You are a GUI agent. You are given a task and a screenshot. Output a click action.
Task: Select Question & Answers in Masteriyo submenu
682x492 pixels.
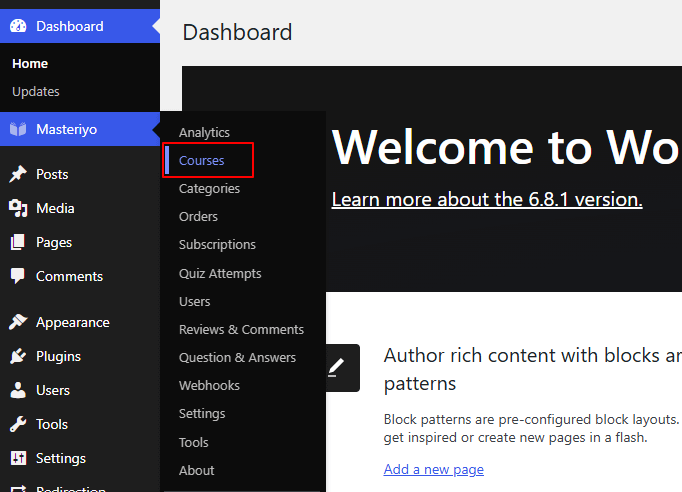(237, 358)
